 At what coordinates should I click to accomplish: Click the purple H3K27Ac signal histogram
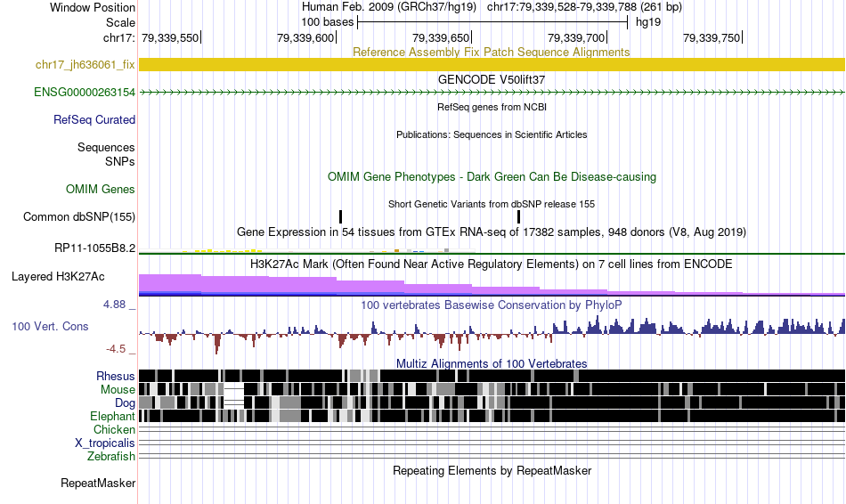tap(492, 285)
